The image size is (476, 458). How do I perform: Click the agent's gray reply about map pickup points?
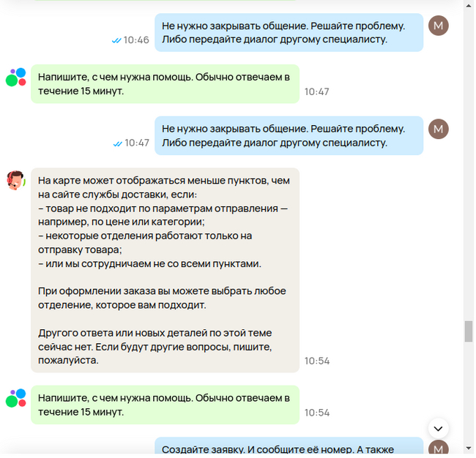[166, 271]
